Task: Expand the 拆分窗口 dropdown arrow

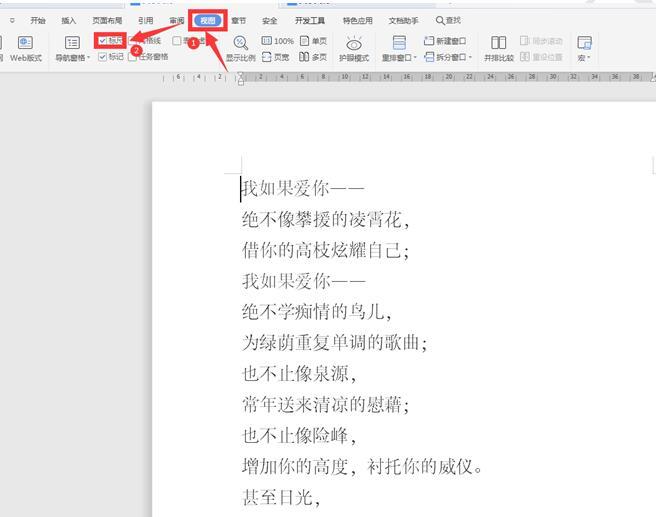Action: coord(470,57)
